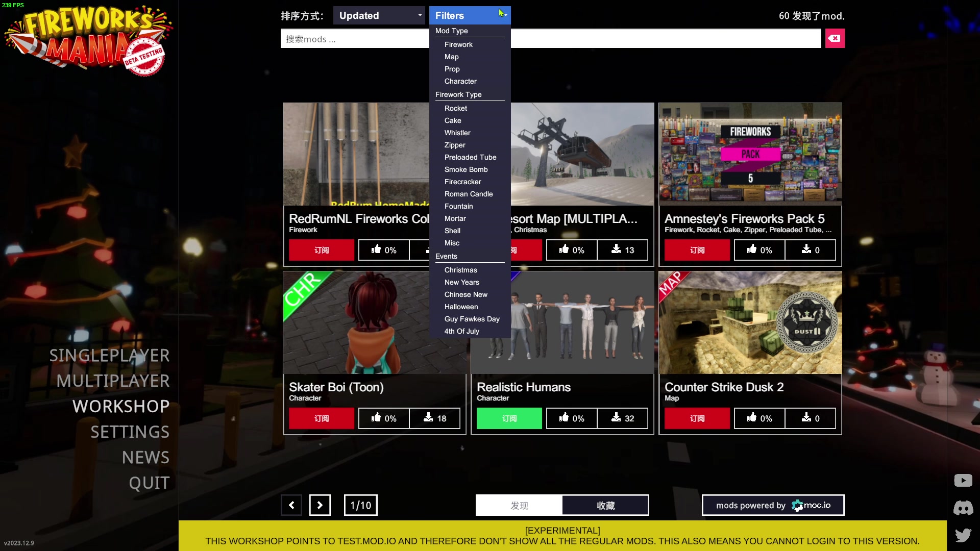The height and width of the screenshot is (551, 980).
Task: Click thumbs-up rating on Amnestey's Fireworks Pack 5
Action: coord(759,250)
